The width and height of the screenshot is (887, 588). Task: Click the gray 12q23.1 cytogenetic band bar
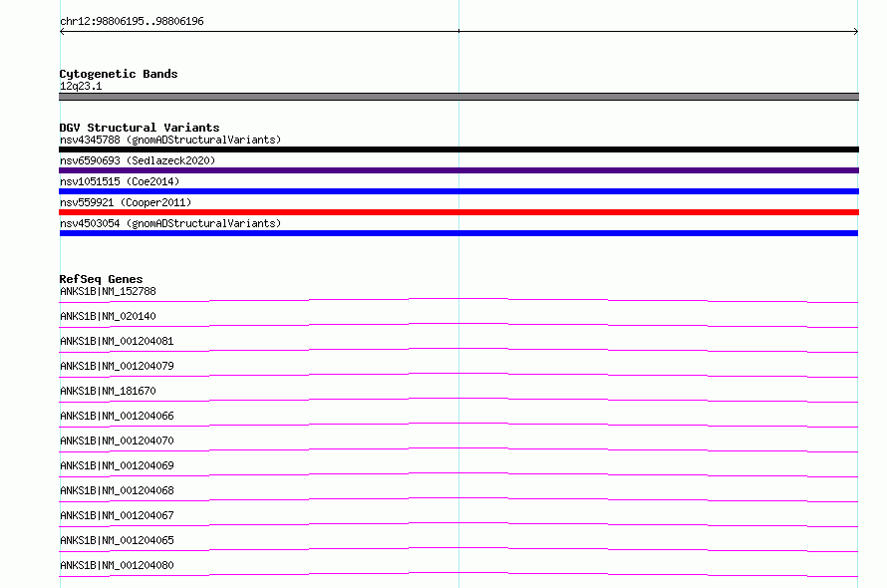click(x=458, y=97)
